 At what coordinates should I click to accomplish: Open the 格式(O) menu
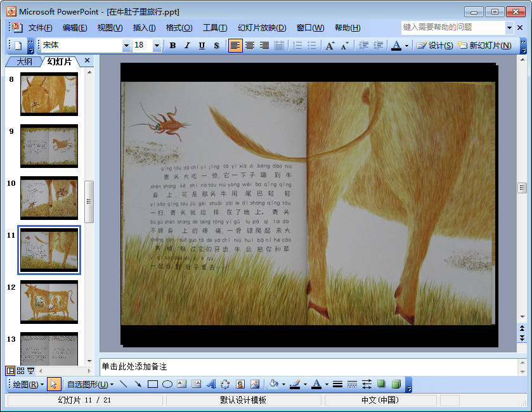pos(179,28)
